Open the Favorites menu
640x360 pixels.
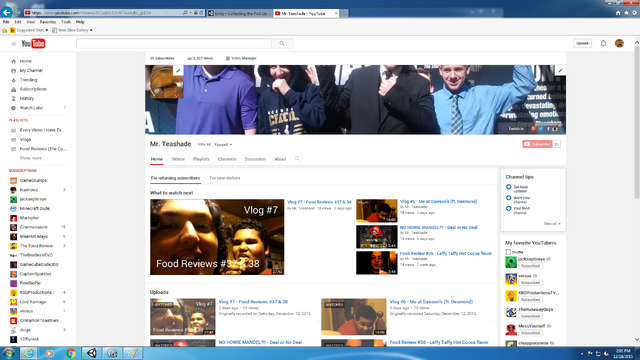[x=48, y=22]
